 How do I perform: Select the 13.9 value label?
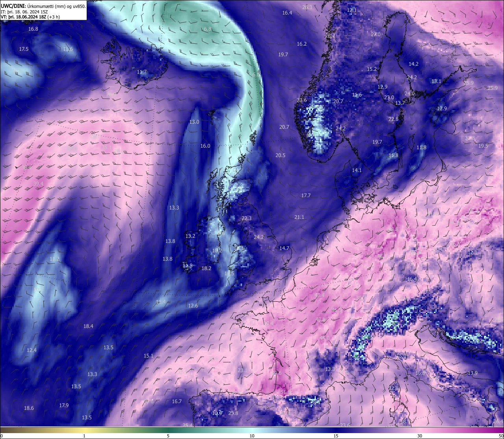click(472, 373)
